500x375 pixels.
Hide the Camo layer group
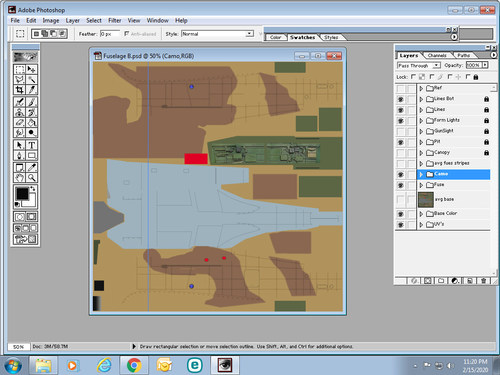(x=401, y=174)
